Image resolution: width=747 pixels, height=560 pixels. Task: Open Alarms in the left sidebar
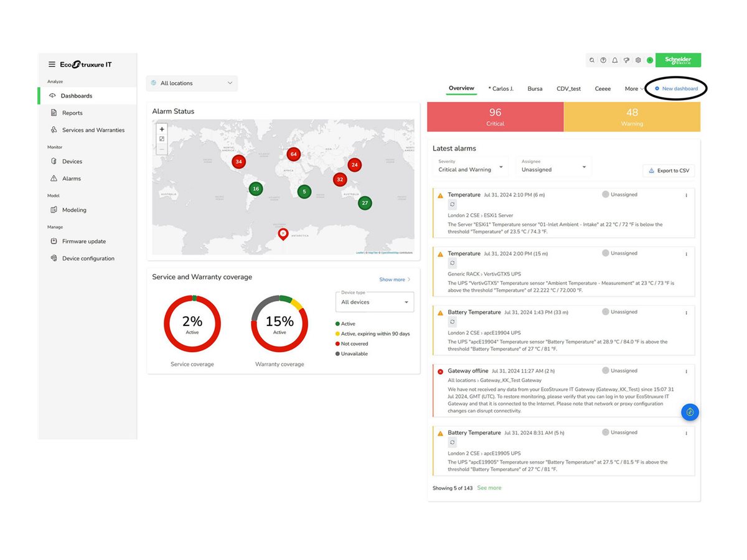tap(71, 179)
